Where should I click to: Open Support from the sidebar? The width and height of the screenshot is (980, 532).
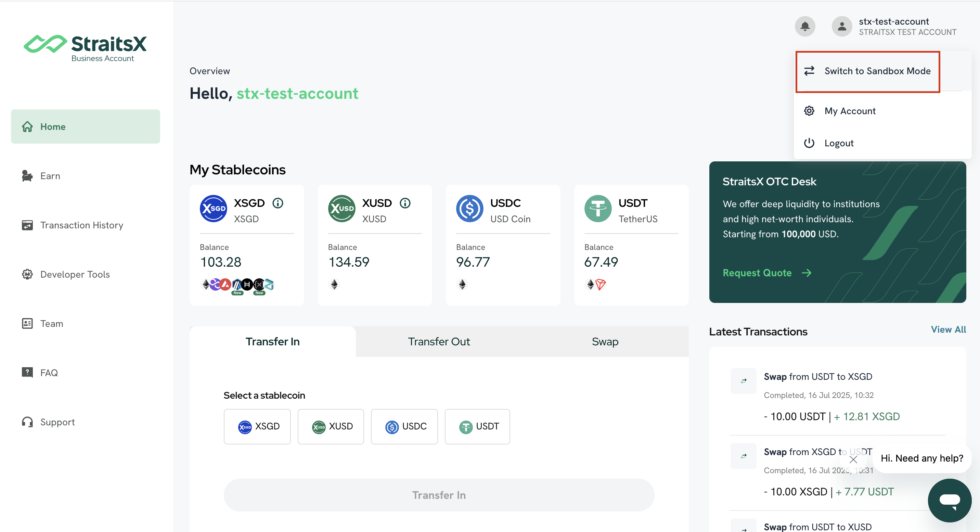point(85,422)
